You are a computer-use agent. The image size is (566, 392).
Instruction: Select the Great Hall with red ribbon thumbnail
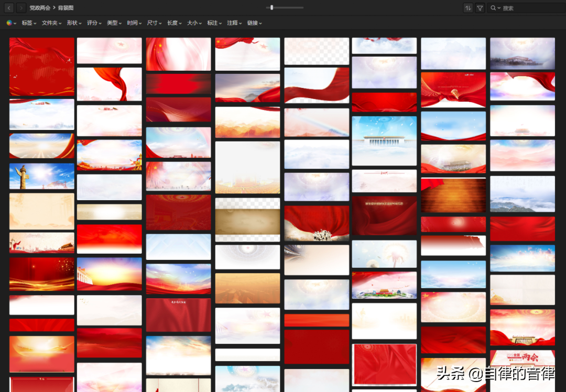point(453,158)
